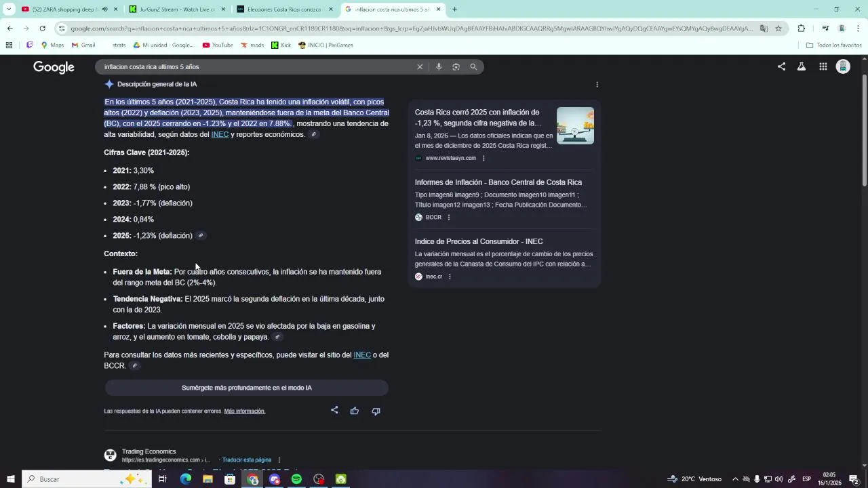Viewport: 868px width, 488px height.
Task: Click the magnifier search submit icon
Action: (x=473, y=67)
